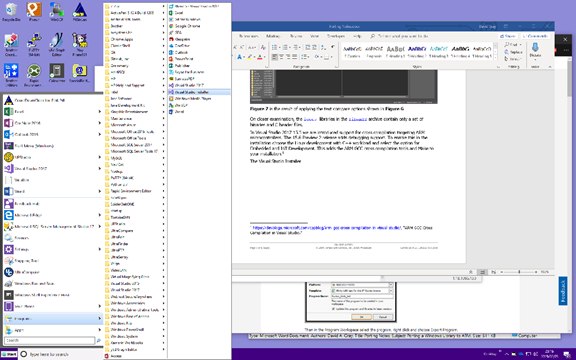Center-align text using Word's ribbon icon

tap(281, 57)
